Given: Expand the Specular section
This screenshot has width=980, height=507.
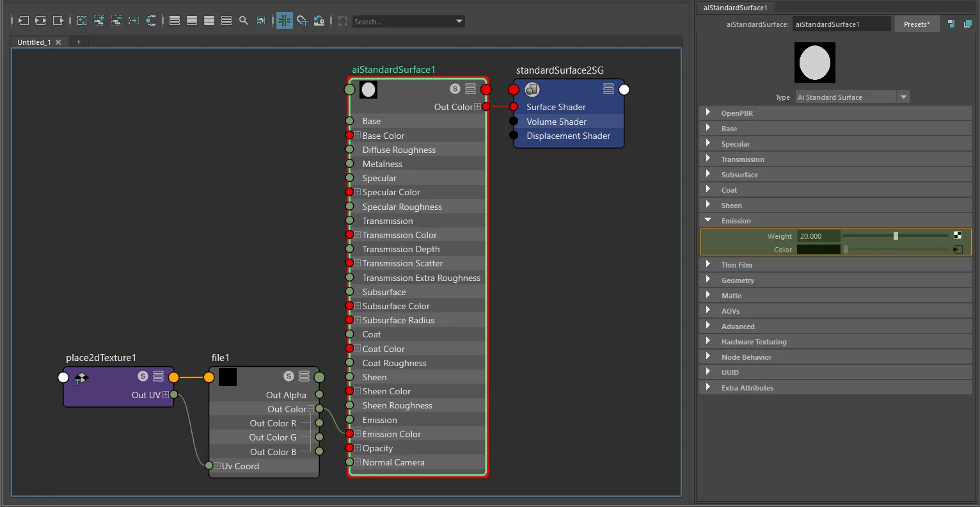Looking at the screenshot, I should (x=835, y=144).
